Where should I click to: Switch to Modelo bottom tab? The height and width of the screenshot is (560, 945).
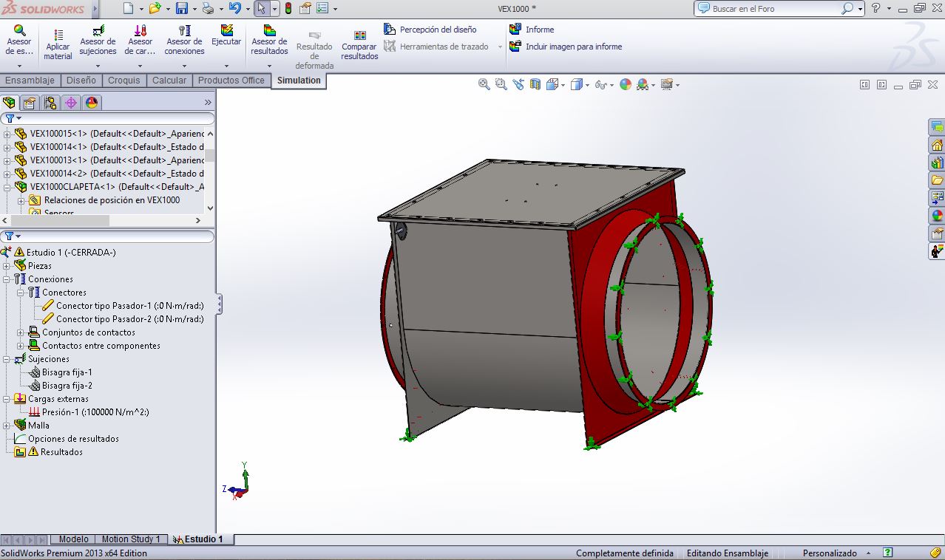click(x=73, y=539)
